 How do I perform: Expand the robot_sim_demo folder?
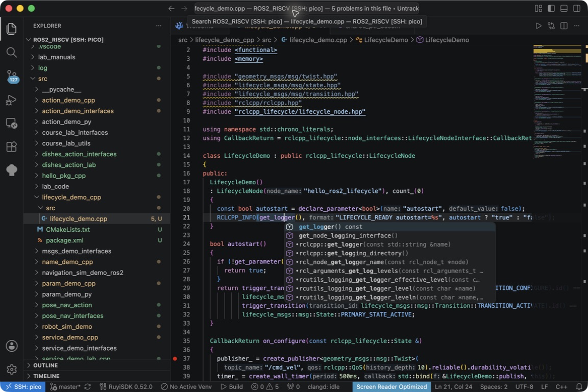96,327
